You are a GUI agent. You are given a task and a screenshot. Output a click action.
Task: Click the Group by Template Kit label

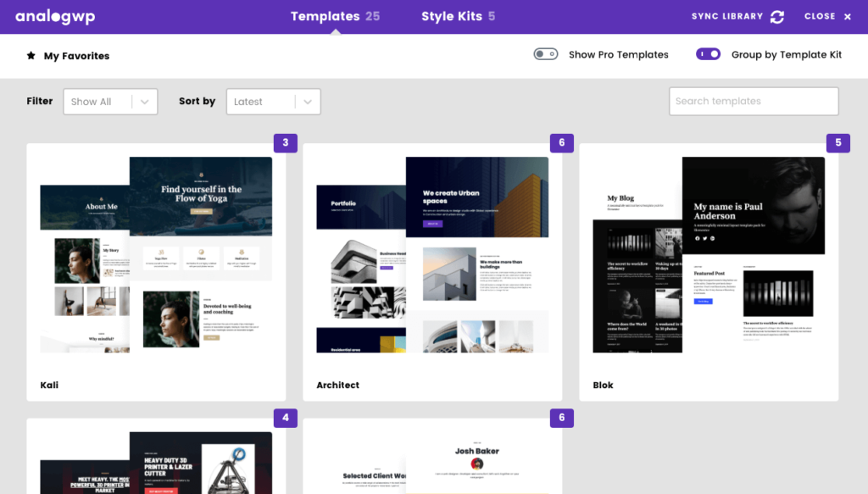(x=786, y=55)
